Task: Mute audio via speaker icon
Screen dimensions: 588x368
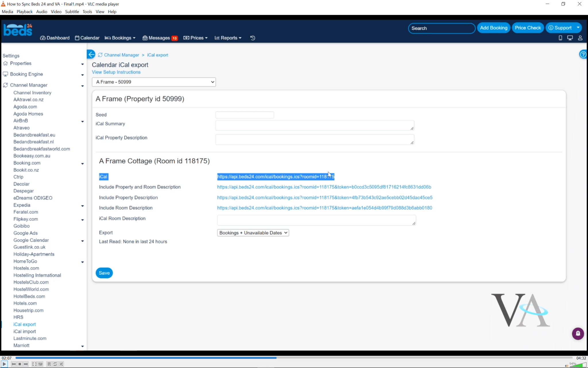Action: pyautogui.click(x=566, y=365)
